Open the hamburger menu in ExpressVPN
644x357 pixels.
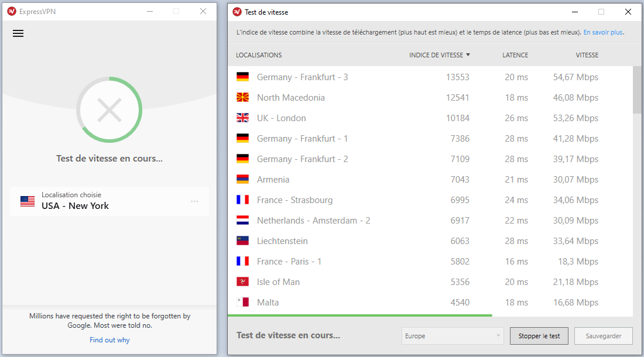click(18, 33)
